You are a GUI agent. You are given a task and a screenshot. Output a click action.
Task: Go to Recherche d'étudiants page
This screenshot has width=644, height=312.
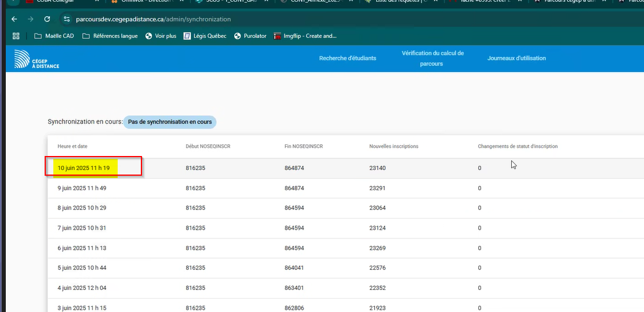click(347, 58)
